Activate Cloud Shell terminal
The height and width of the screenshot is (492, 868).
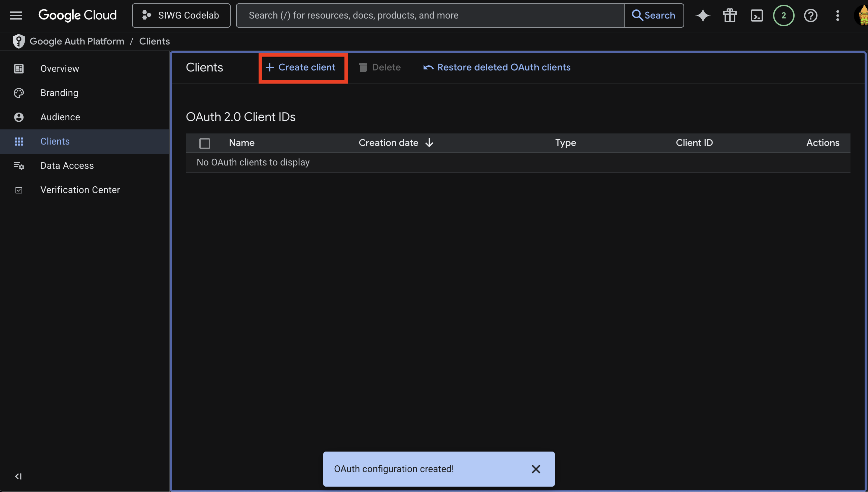tap(756, 15)
